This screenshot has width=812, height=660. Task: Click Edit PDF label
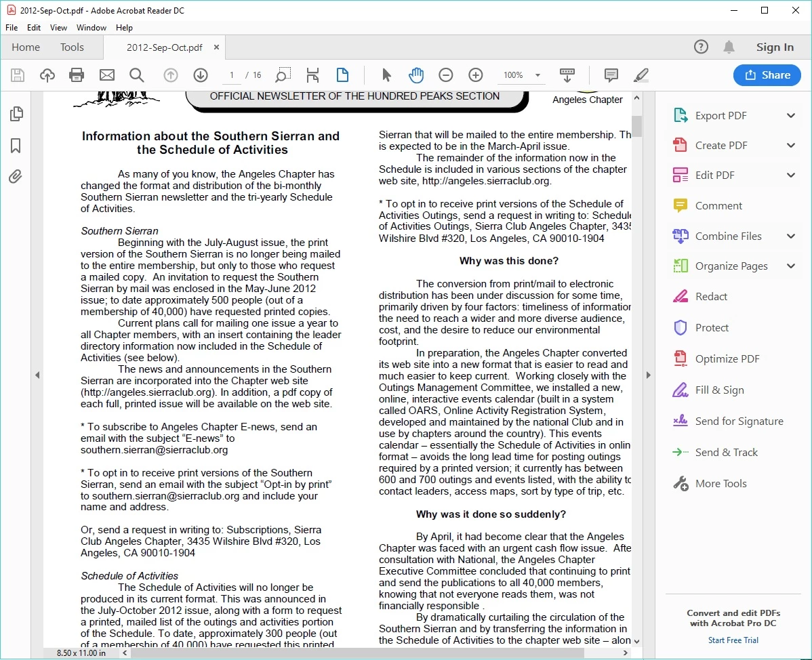(714, 175)
